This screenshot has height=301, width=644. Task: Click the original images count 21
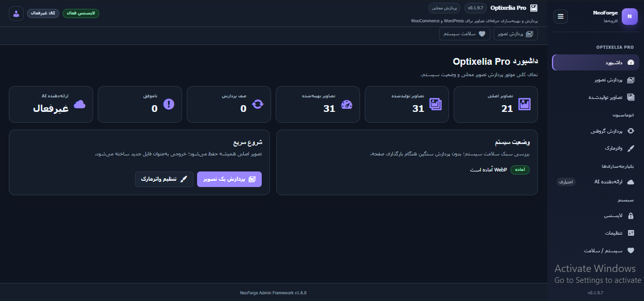[507, 108]
